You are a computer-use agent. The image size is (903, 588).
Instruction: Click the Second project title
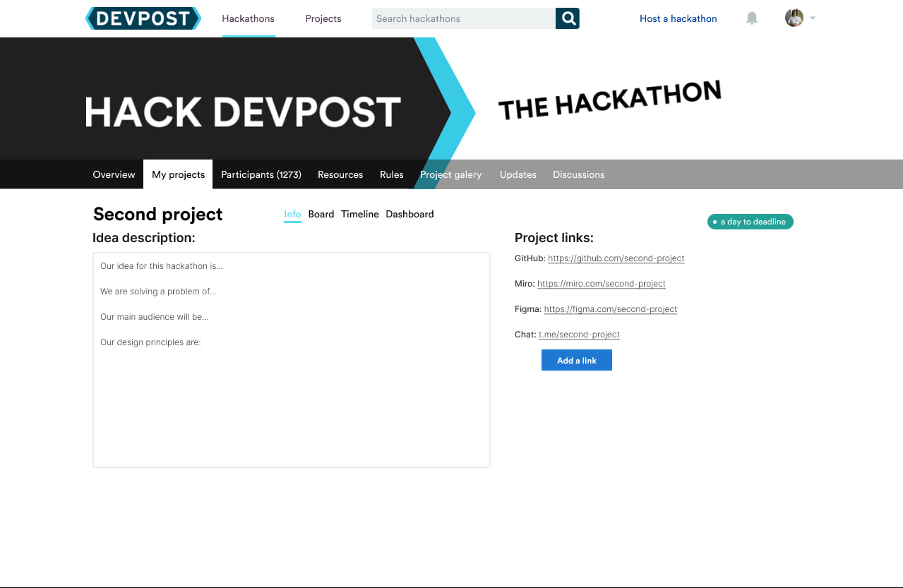point(158,214)
